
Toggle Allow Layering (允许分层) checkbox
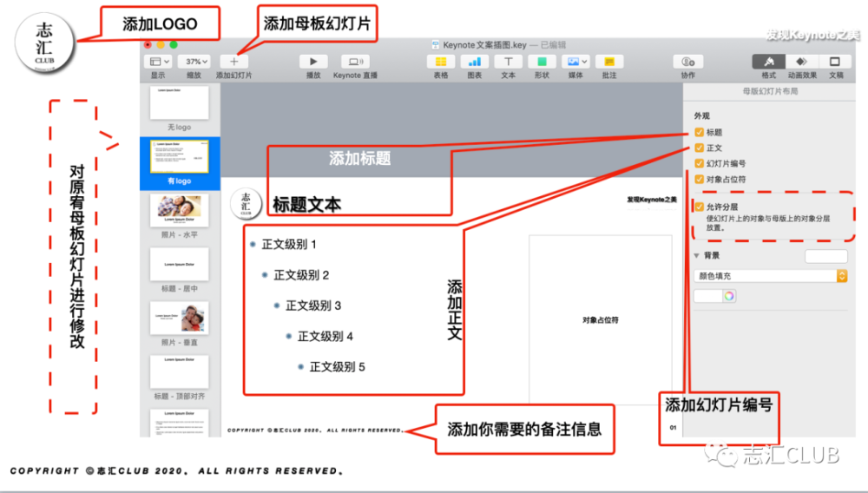point(699,207)
